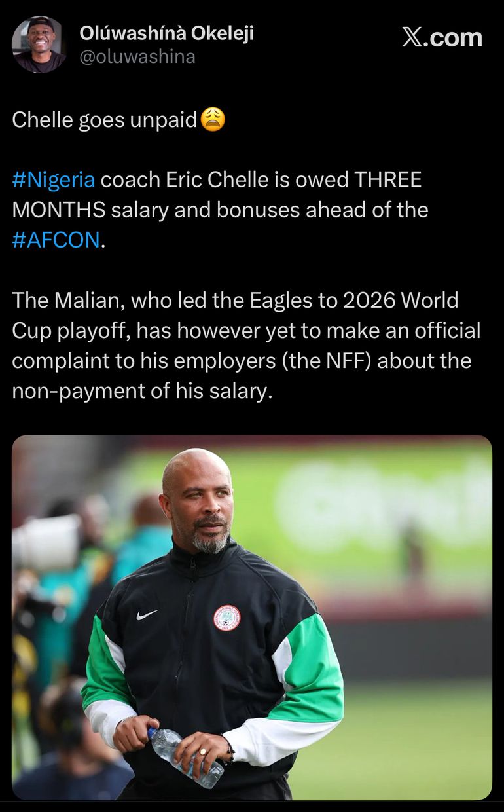This screenshot has width=504, height=812.
Task: Click the display name Olúwashínà Okeleji
Action: coord(166,33)
